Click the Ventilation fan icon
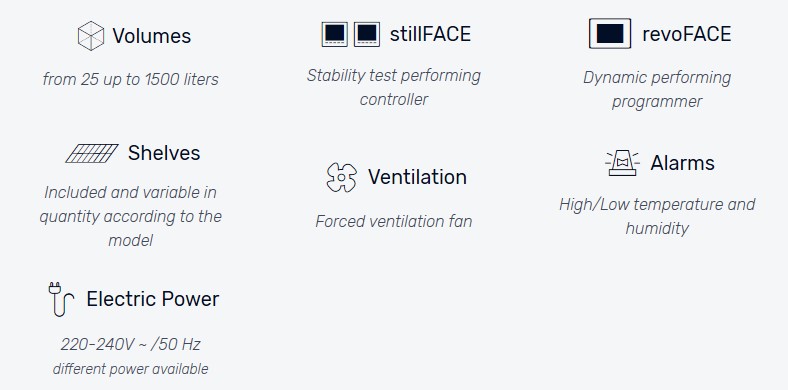This screenshot has height=390, width=788. pyautogui.click(x=341, y=177)
